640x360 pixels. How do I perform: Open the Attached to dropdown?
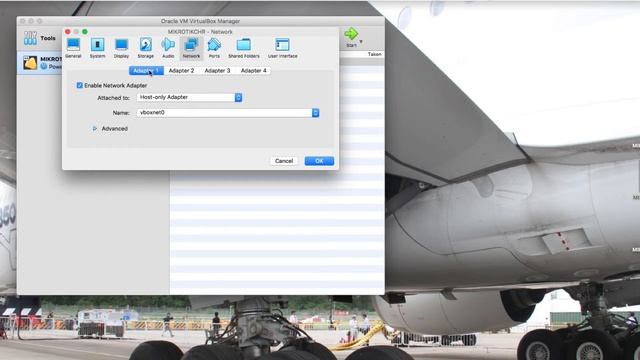(x=190, y=97)
